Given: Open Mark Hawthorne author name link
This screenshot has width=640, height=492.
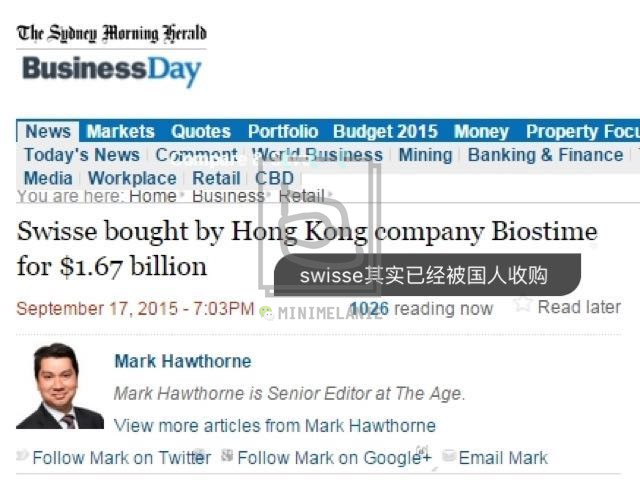Looking at the screenshot, I should pos(182,361).
